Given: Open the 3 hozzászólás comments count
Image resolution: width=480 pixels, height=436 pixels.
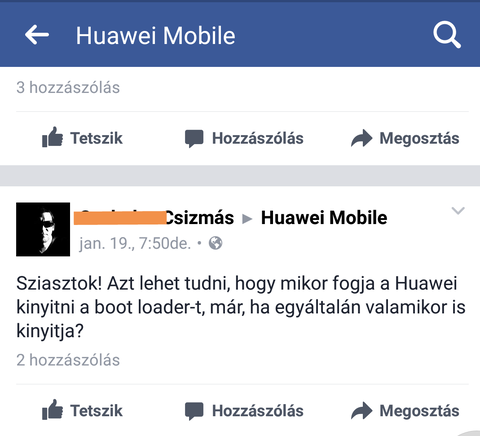Looking at the screenshot, I should click(x=68, y=88).
